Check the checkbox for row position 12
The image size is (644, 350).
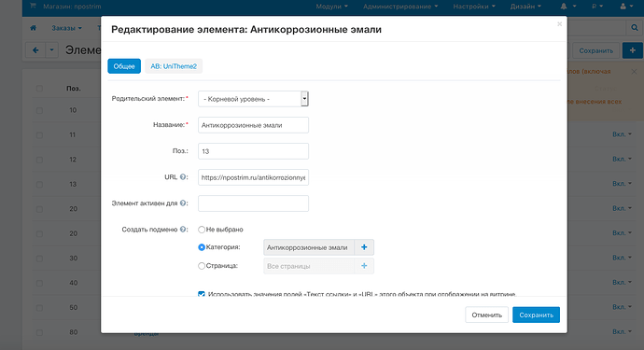[x=39, y=160]
